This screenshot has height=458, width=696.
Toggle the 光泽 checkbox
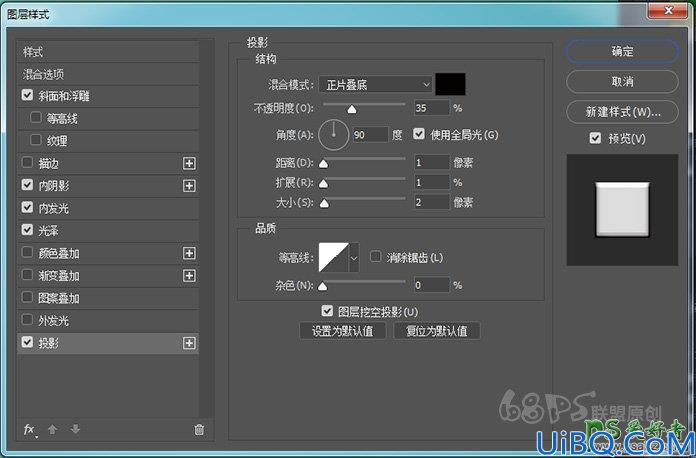tap(28, 229)
